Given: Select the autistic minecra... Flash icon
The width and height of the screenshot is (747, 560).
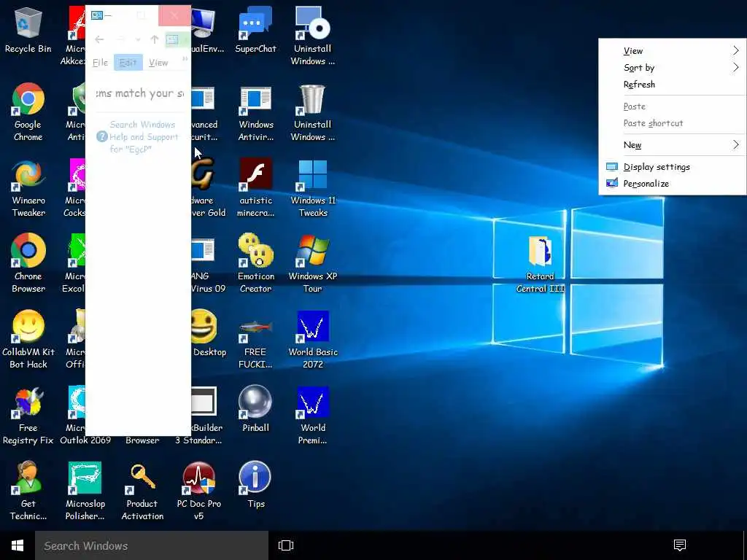Looking at the screenshot, I should point(255,188).
